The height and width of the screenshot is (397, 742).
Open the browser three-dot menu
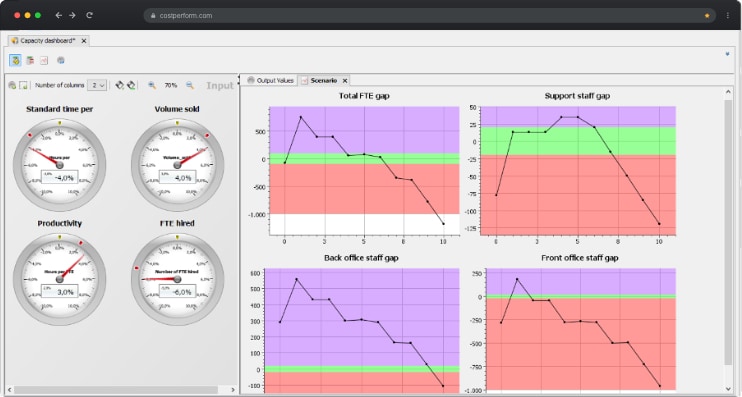click(x=727, y=16)
